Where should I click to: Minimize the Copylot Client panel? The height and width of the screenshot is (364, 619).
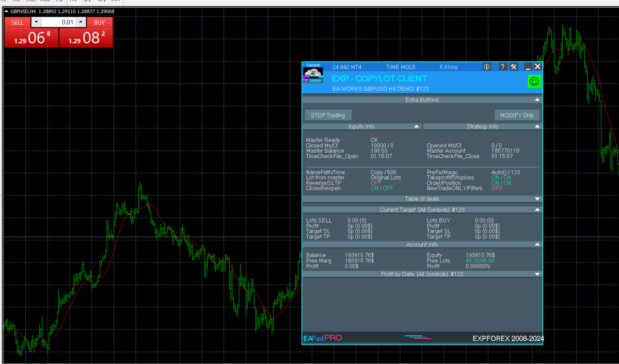[528, 67]
